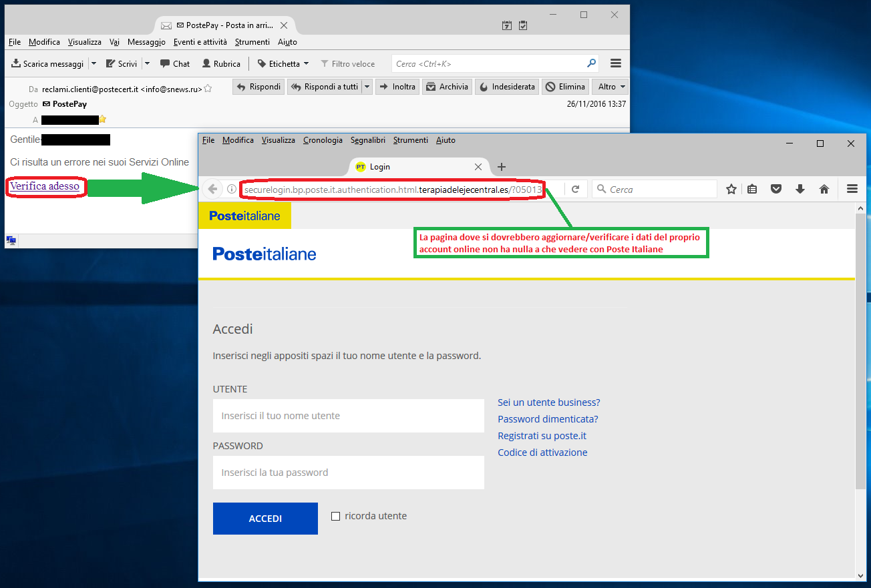Open Codice di attivazione link
Screen dimensions: 871x588
click(542, 453)
